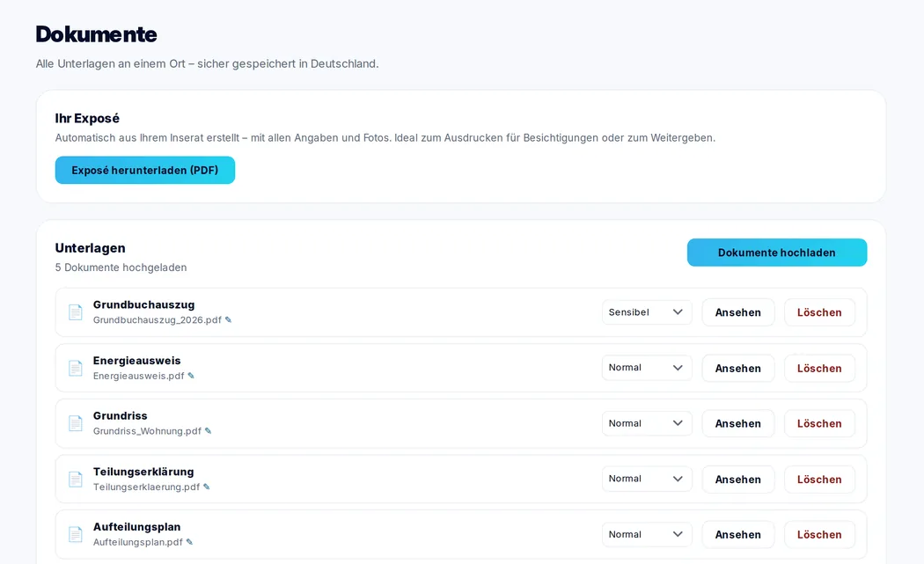Click the pencil icon after Teilungserklaerung.pdf
The height and width of the screenshot is (564, 924).
[207, 487]
